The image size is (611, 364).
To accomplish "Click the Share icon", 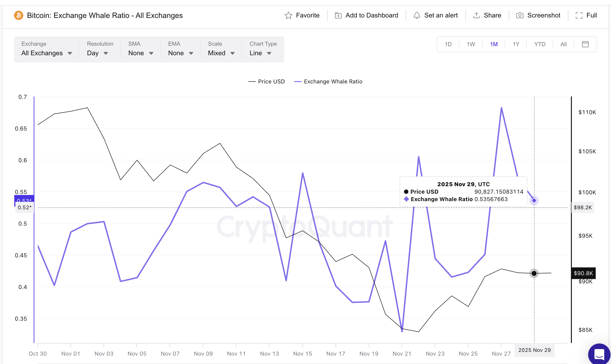I will (476, 15).
